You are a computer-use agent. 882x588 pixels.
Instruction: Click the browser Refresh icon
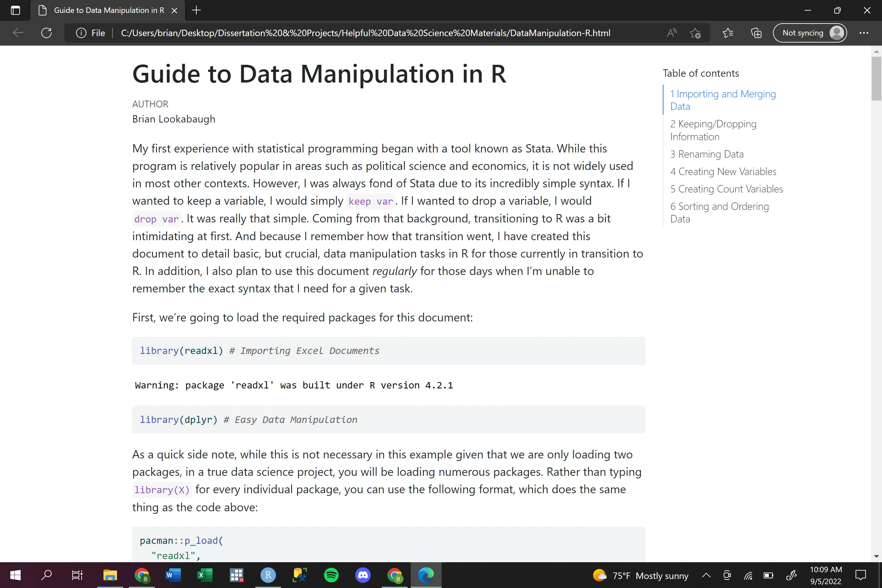click(46, 33)
